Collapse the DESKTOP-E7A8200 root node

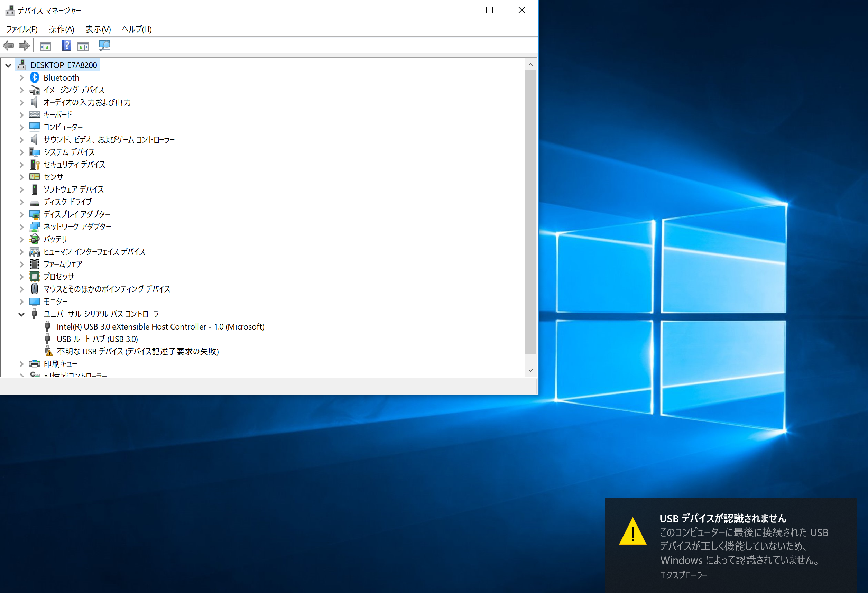pos(8,65)
